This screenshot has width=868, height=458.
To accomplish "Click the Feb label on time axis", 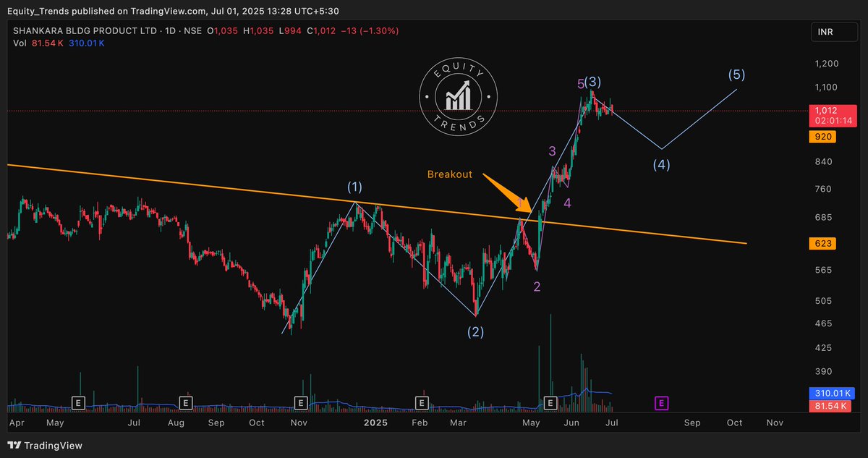I will tap(420, 422).
